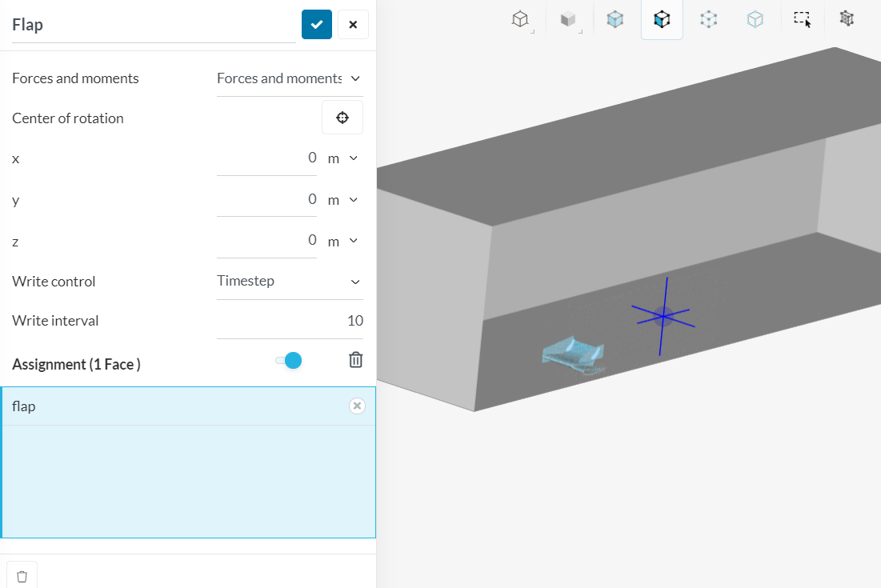Click the y coordinate value field
This screenshot has width=881, height=588.
267,199
